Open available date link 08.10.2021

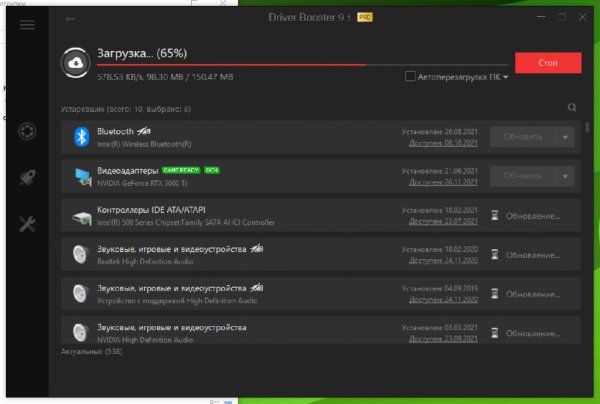coord(443,143)
